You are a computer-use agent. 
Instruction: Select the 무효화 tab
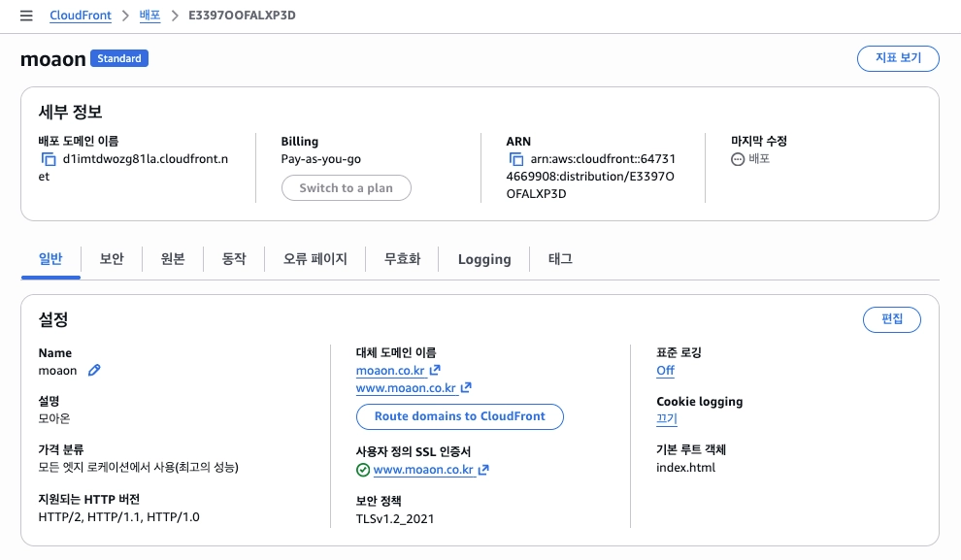(x=402, y=259)
